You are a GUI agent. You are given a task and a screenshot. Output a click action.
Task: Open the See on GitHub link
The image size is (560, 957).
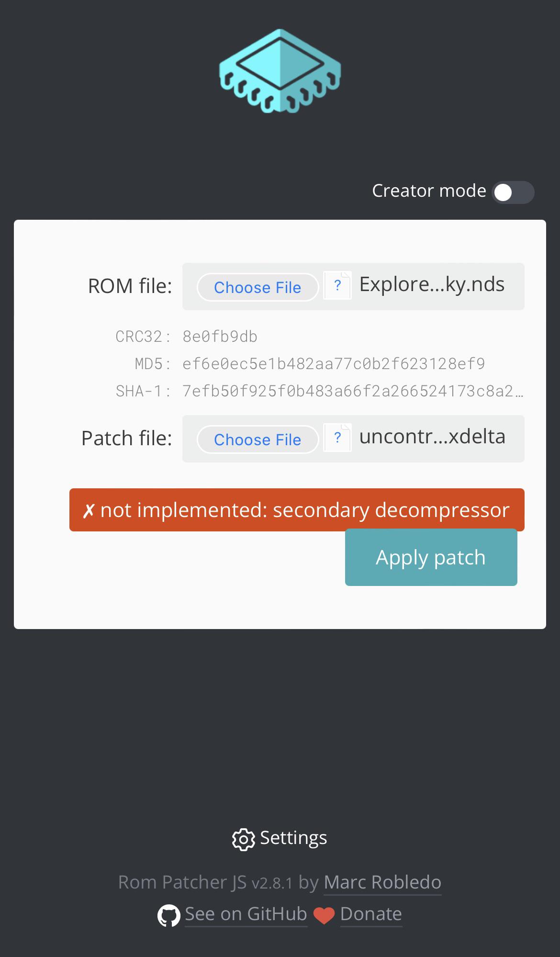pyautogui.click(x=246, y=913)
